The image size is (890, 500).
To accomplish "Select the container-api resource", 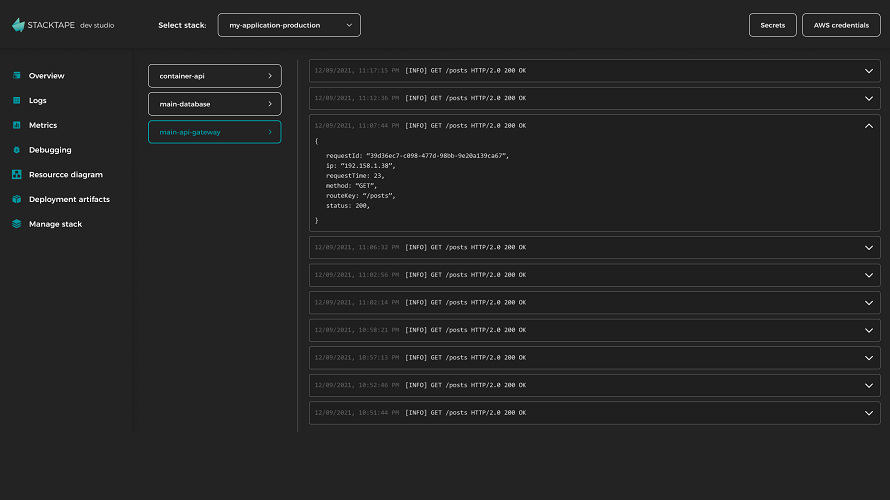I will [214, 76].
